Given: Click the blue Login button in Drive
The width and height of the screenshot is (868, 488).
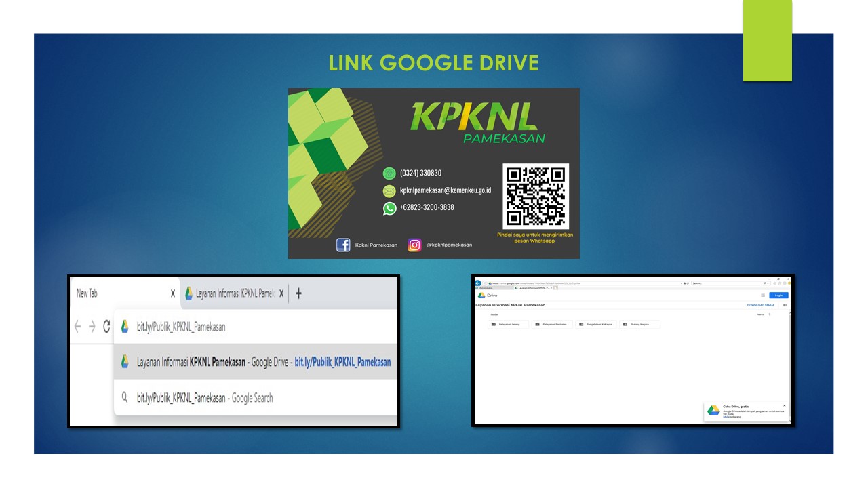Looking at the screenshot, I should [778, 296].
